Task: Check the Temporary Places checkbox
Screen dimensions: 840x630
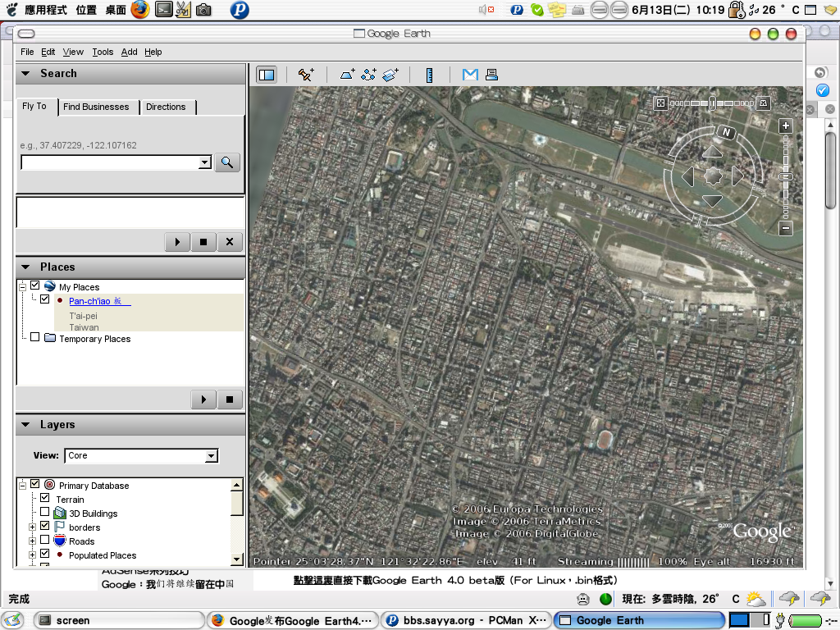Action: point(35,337)
